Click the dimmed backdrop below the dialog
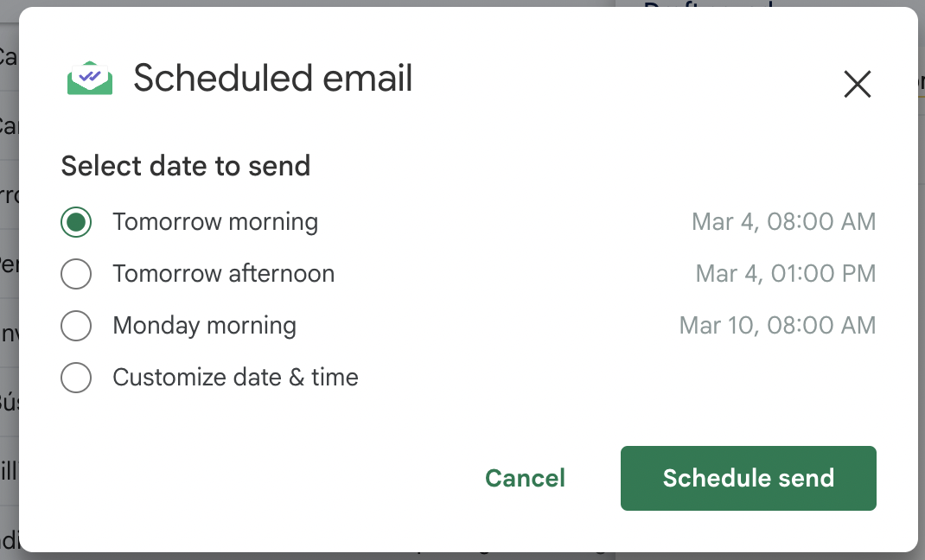Image resolution: width=925 pixels, height=560 pixels. click(346, 556)
